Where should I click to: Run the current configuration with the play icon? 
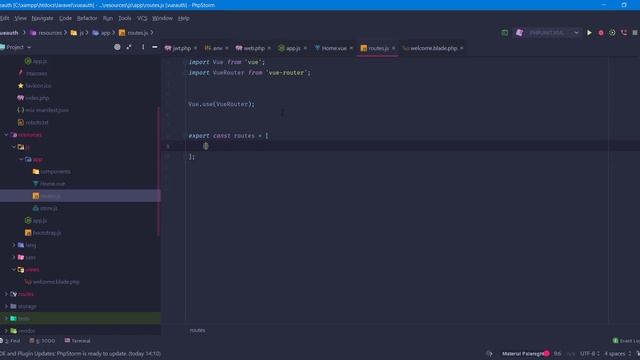tap(589, 33)
